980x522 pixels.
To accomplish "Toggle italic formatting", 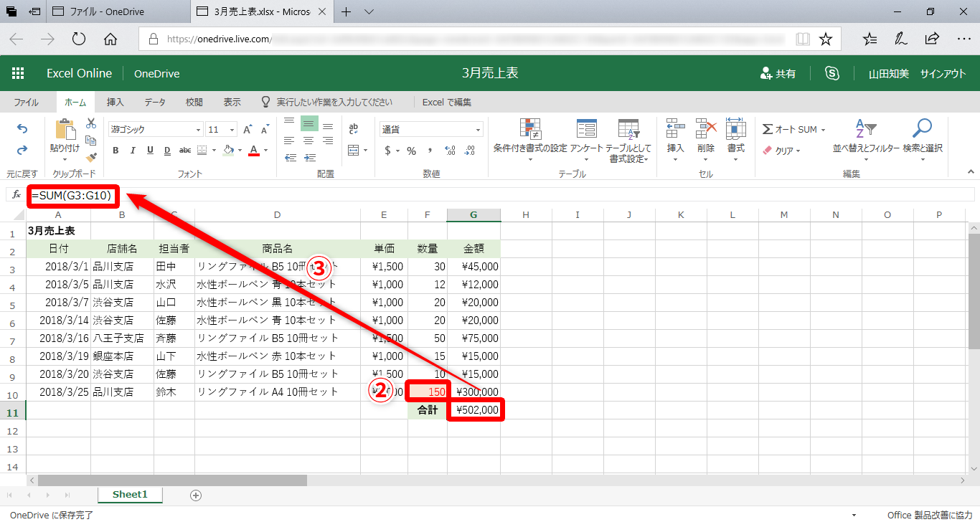I will (133, 151).
